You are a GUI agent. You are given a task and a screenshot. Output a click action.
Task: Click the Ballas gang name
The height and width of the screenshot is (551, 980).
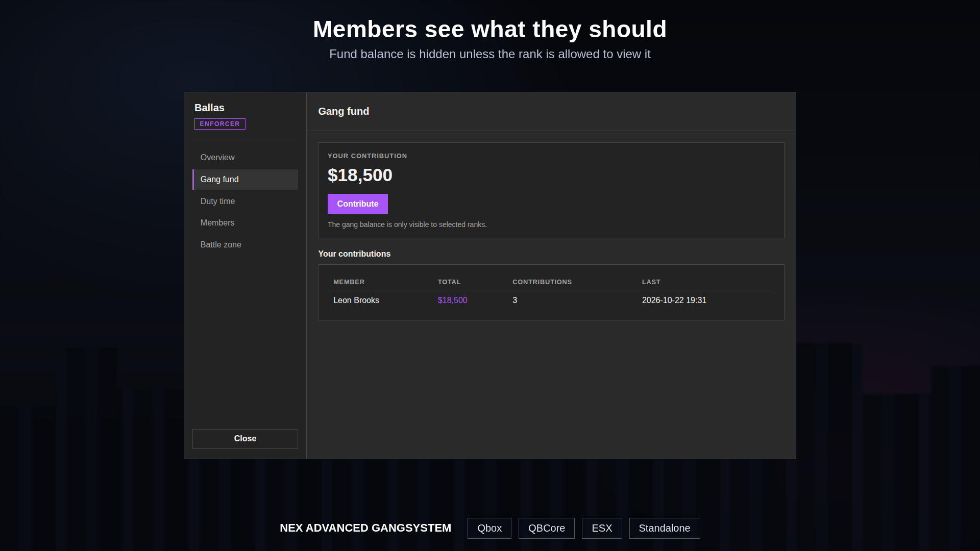(209, 108)
